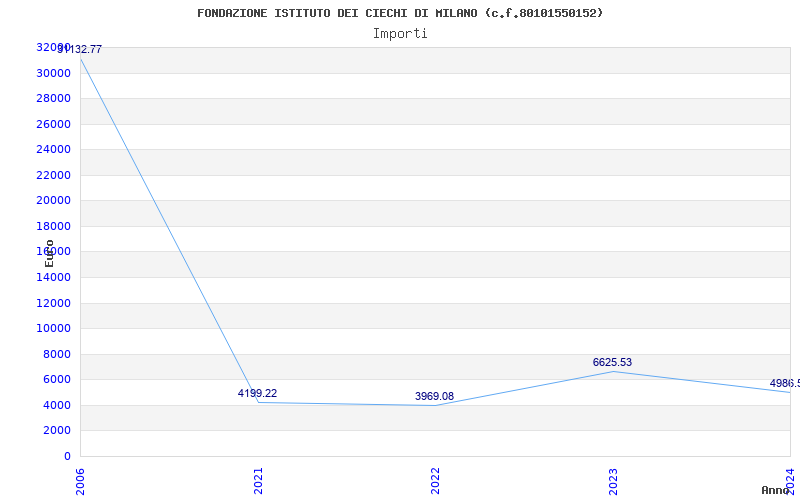Click the 2022 data point on the line
Viewport: 800px width, 500px height.
coord(435,406)
